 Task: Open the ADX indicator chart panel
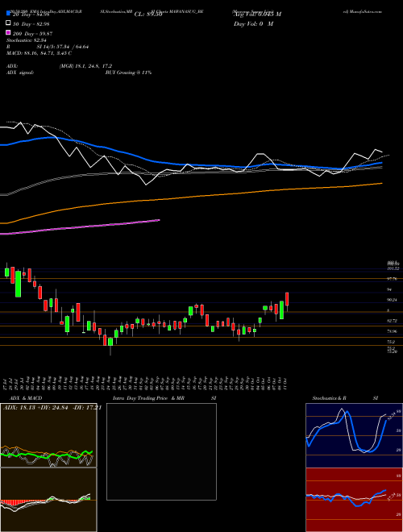[x=48, y=435]
